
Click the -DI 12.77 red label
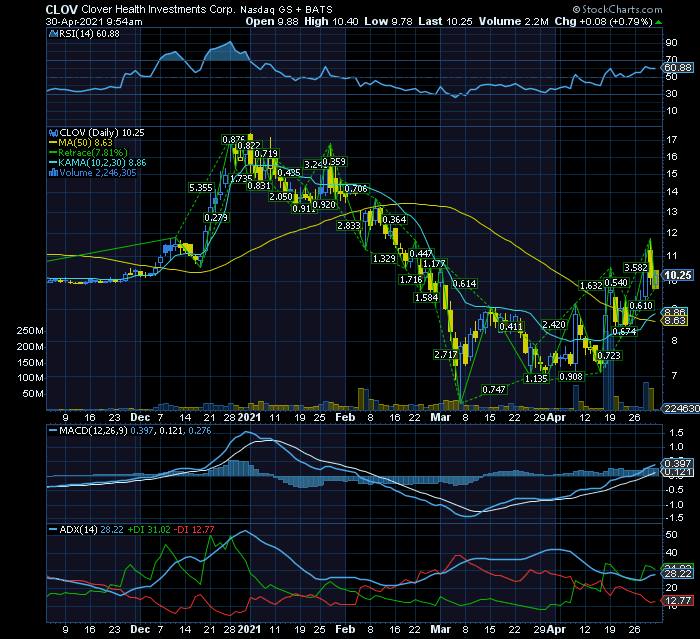pyautogui.click(x=194, y=530)
